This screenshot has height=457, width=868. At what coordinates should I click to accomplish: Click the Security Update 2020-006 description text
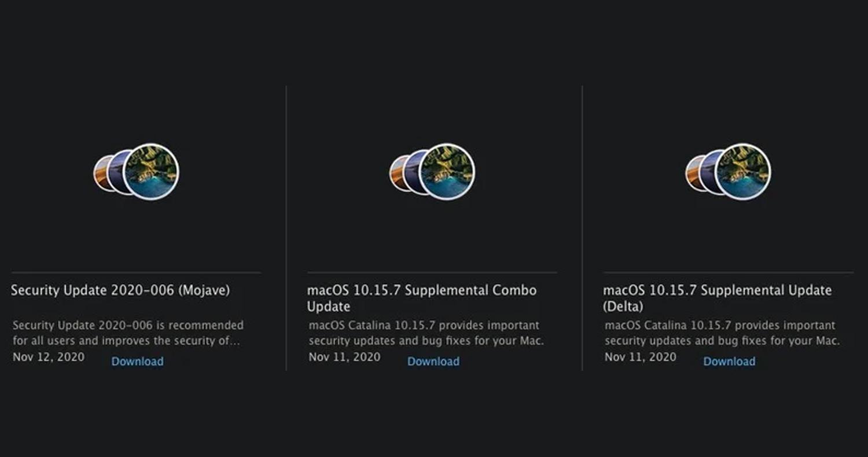coord(128,333)
